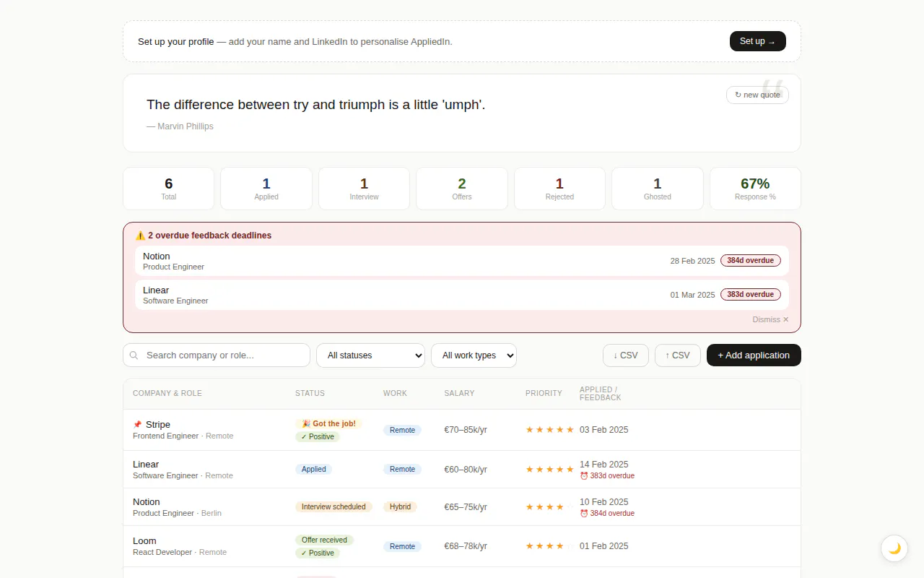Click the Remote badge in Stripe row
Viewport: 924px width, 578px height.
(x=402, y=431)
